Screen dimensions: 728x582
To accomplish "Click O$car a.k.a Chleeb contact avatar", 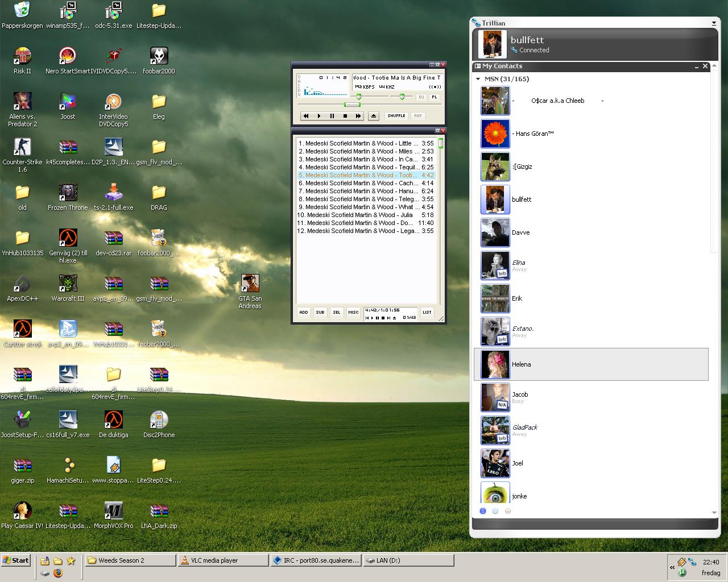I will (495, 101).
